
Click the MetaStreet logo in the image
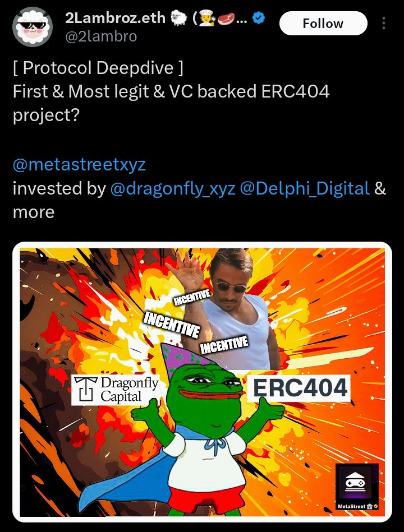tap(357, 487)
